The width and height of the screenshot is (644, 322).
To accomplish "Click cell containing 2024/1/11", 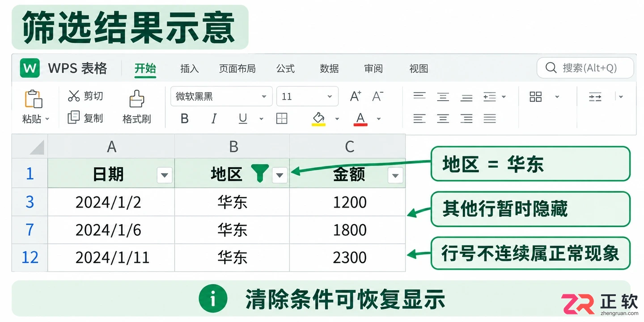I will click(111, 258).
